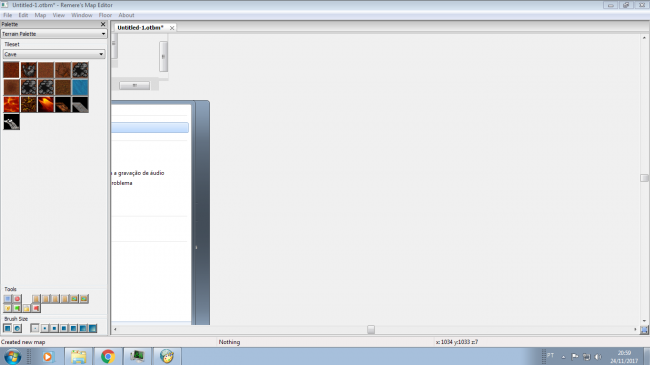The height and width of the screenshot is (365, 650).
Task: Set brush size to the fourth size
Action: coord(63,328)
